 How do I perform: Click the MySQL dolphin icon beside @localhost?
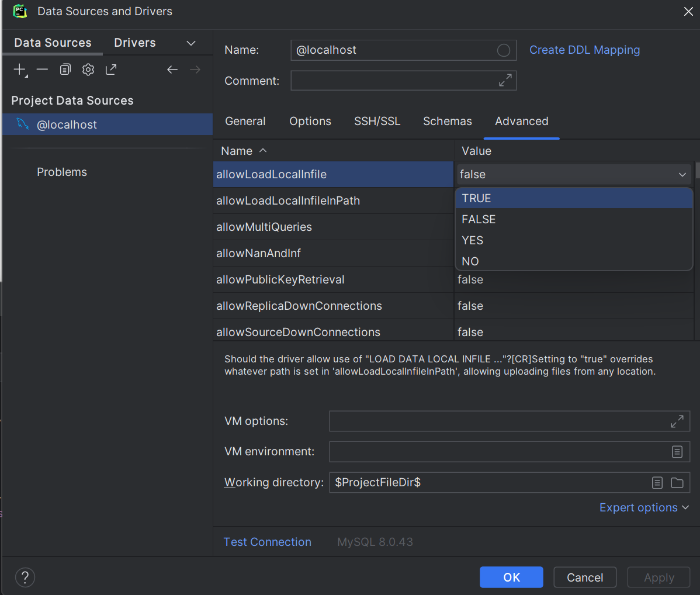22,124
